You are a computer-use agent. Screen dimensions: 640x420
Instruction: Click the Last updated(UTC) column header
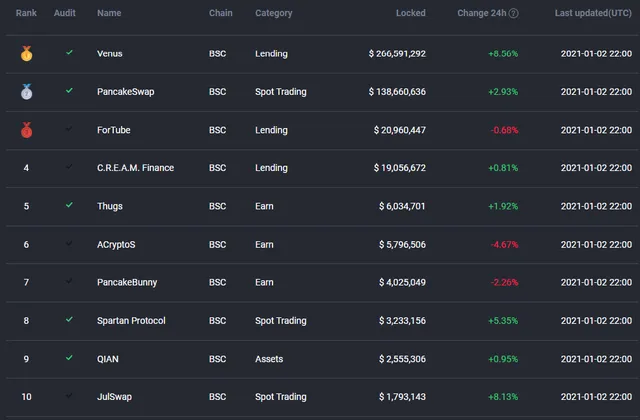pos(593,13)
